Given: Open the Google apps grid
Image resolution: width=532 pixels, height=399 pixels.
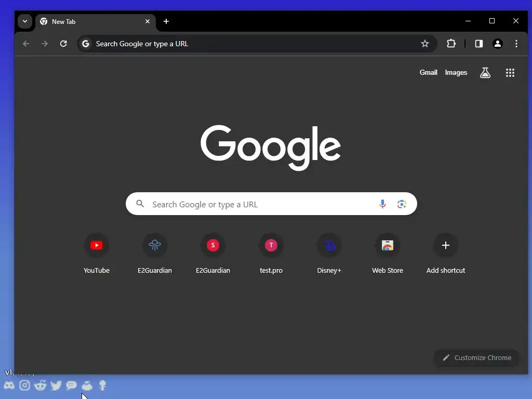Looking at the screenshot, I should (510, 73).
